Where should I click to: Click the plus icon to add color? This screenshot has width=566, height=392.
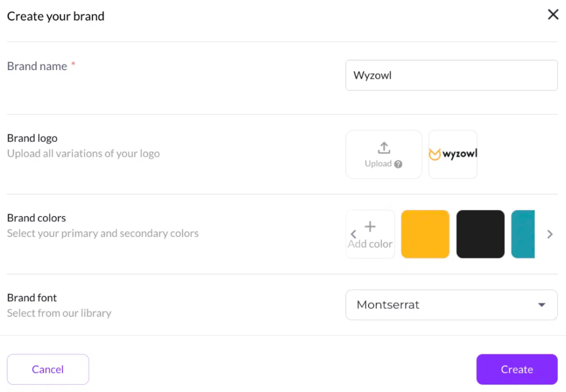pyautogui.click(x=370, y=226)
